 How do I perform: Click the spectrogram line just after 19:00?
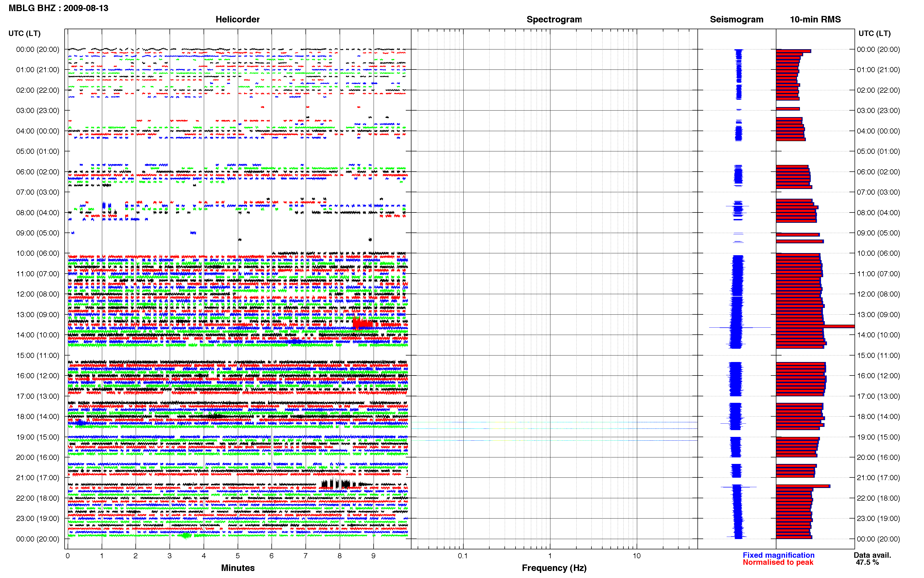pos(554,440)
